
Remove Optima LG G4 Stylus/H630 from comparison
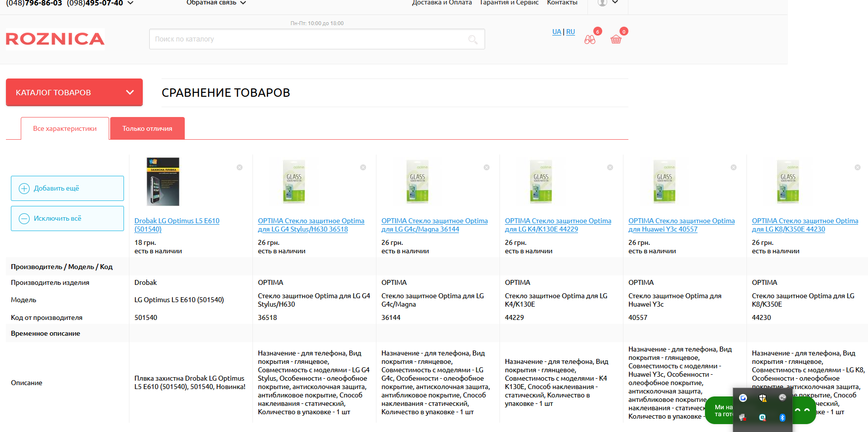coord(363,167)
